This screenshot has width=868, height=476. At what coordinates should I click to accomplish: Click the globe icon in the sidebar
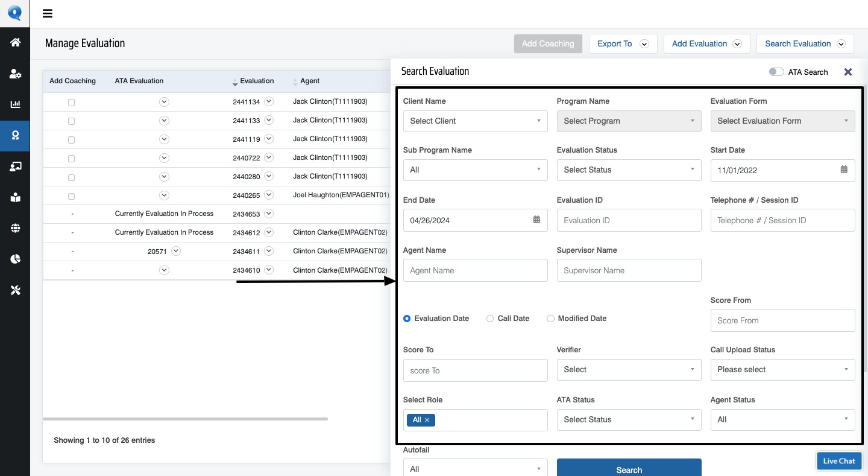pos(15,228)
